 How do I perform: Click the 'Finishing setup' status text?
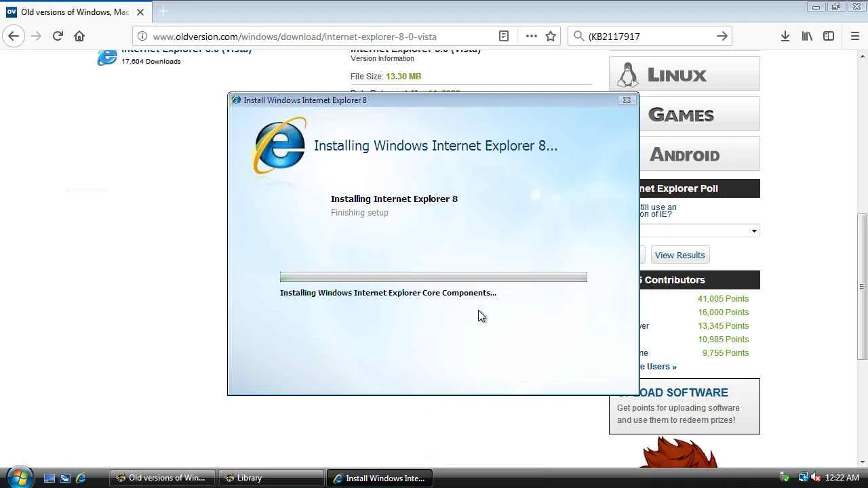click(359, 213)
